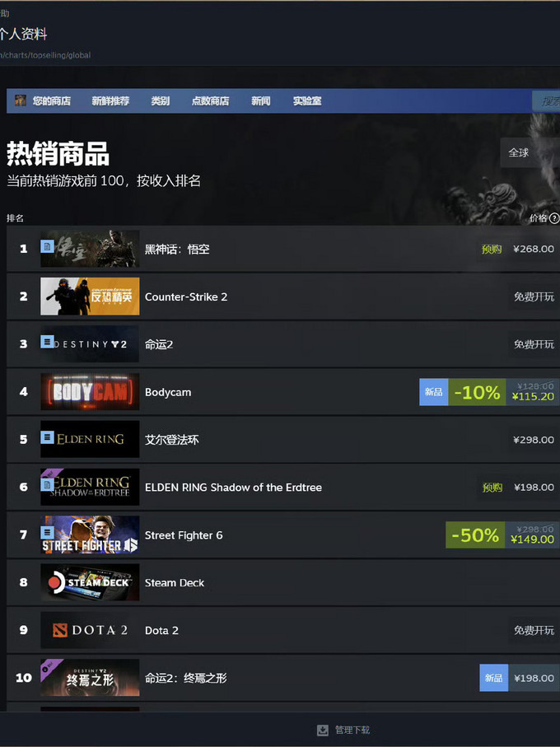This screenshot has height=747, width=560.
Task: Open the Dota 2 game title link
Action: pyautogui.click(x=161, y=630)
